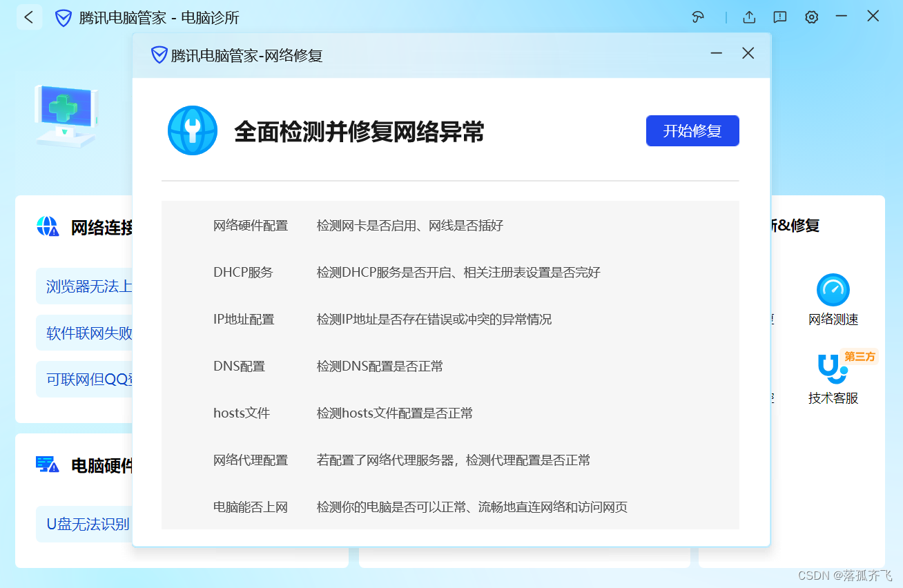This screenshot has width=903, height=588.
Task: Click the 网络代理配置 row label
Action: coord(251,460)
